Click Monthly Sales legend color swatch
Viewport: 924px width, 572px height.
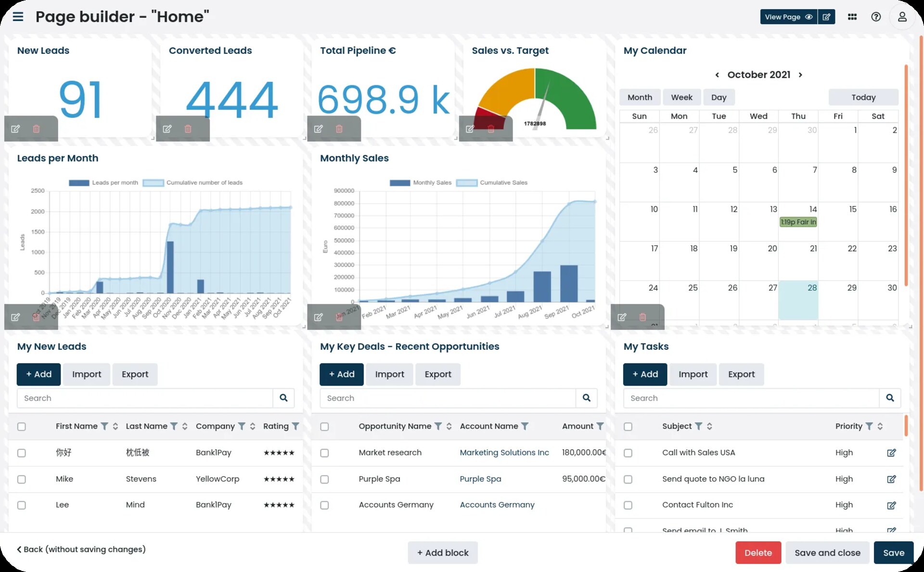pyautogui.click(x=399, y=183)
